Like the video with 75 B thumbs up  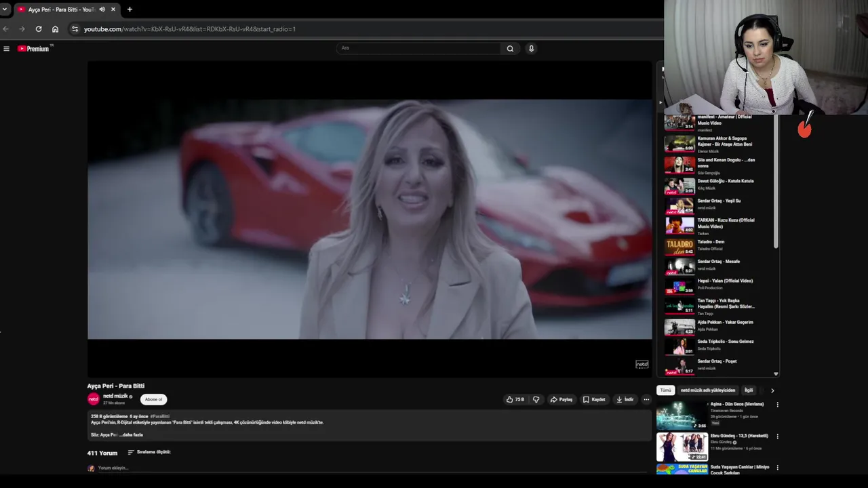pos(515,399)
